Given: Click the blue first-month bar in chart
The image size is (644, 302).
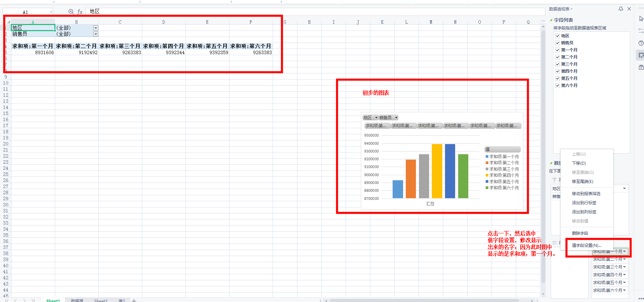Looking at the screenshot, I should (x=398, y=189).
